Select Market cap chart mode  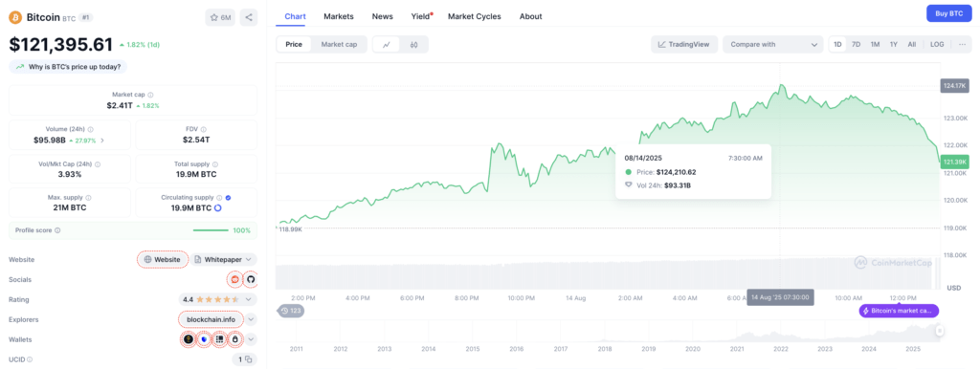point(339,44)
